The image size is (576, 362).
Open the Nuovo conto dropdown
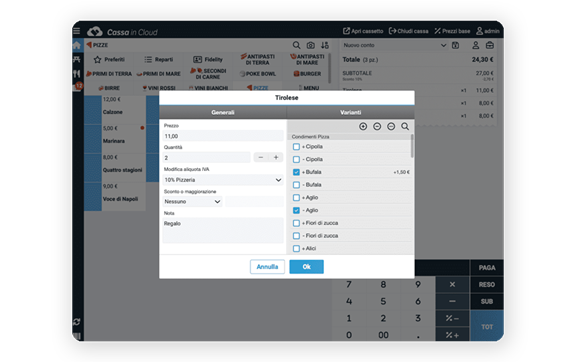394,45
